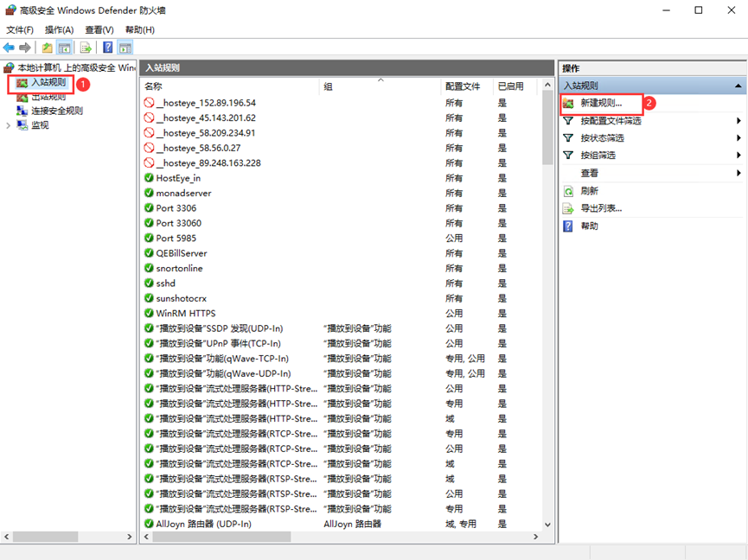This screenshot has height=560, width=748.
Task: Select the sunshotocrx rule row
Action: pyautogui.click(x=341, y=298)
